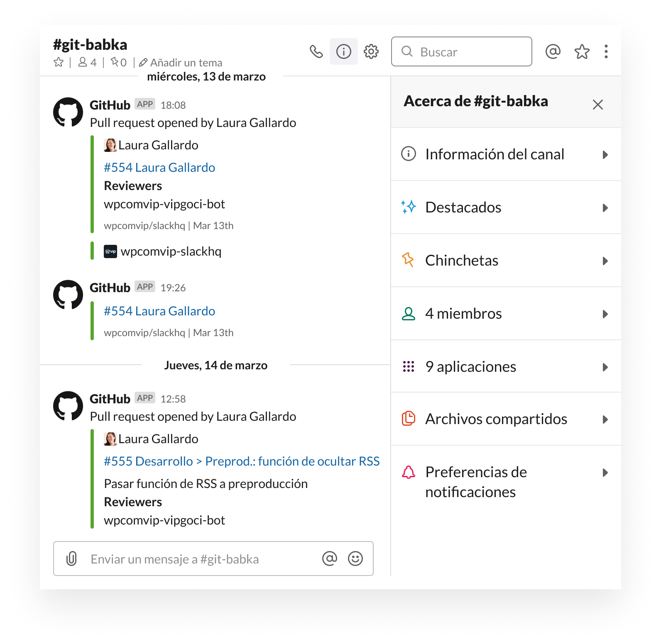This screenshot has width=661, height=644.
Task: Click the 12:58 message timestamp
Action: pos(173,399)
